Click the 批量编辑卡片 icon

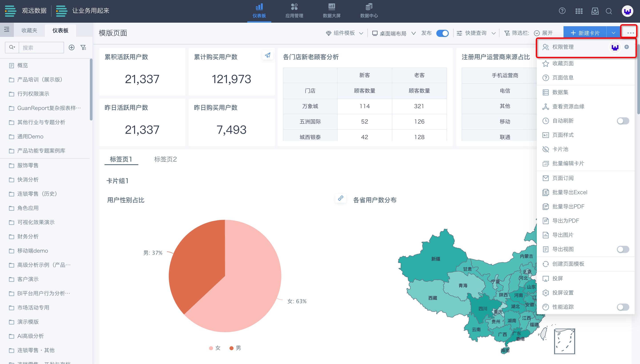[545, 164]
